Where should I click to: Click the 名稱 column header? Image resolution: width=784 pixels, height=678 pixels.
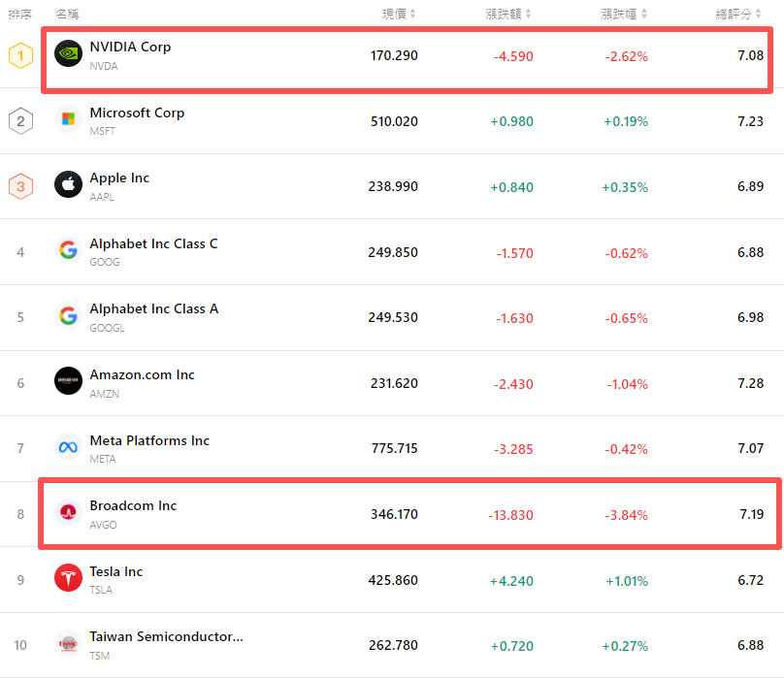coord(67,14)
